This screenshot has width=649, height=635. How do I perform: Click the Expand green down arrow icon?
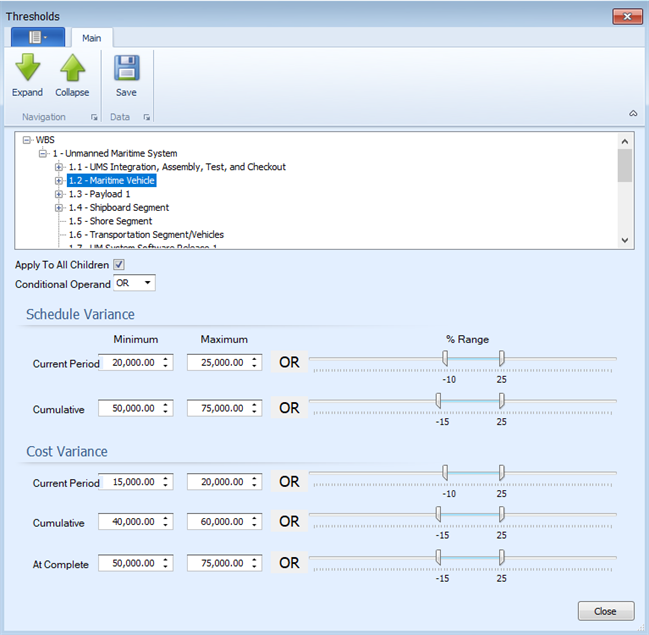click(x=27, y=68)
